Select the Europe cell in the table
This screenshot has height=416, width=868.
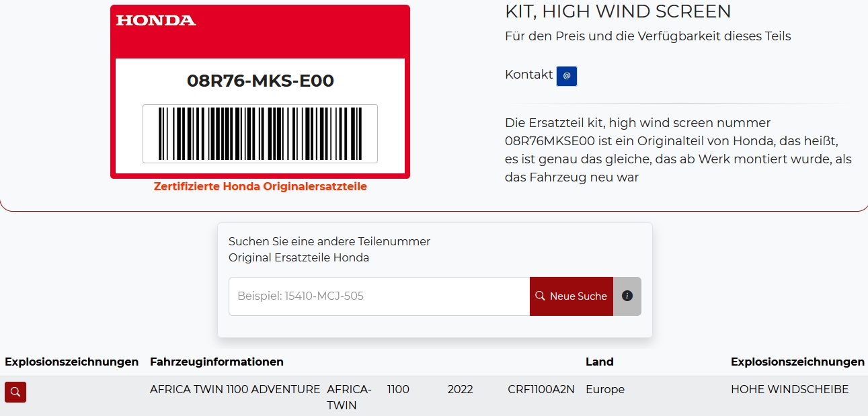coord(604,389)
